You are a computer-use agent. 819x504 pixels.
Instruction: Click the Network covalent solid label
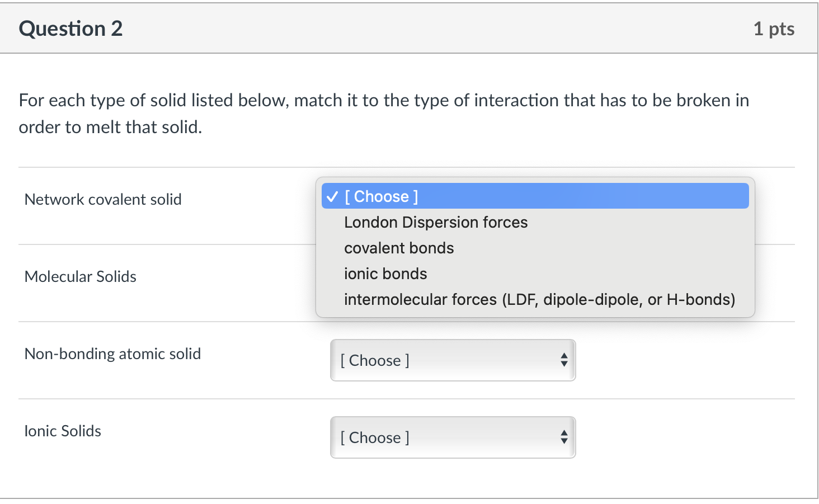click(x=103, y=200)
